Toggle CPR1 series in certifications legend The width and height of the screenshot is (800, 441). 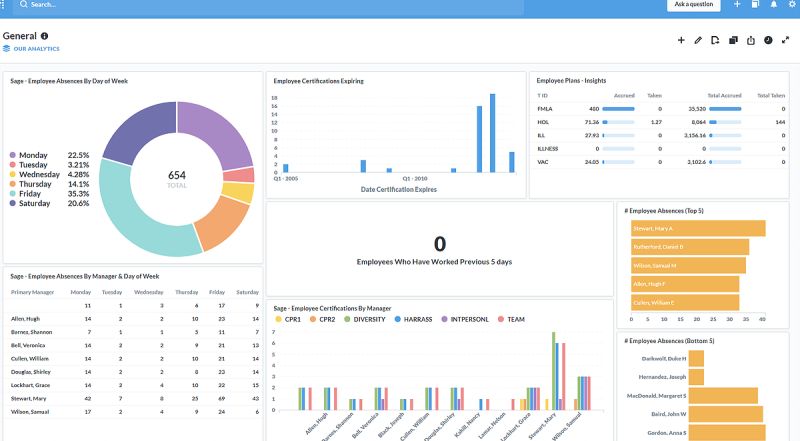click(x=288, y=320)
